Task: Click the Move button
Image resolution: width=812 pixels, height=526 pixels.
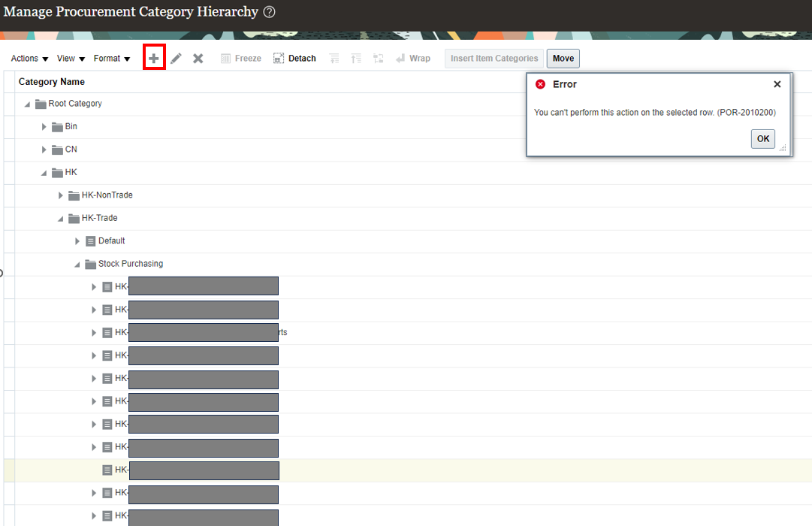Action: pos(563,58)
